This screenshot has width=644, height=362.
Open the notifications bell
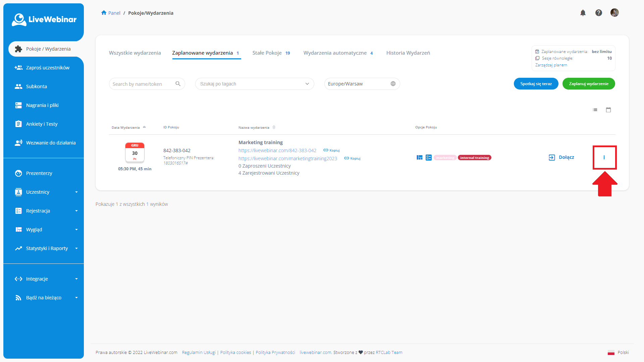[583, 13]
